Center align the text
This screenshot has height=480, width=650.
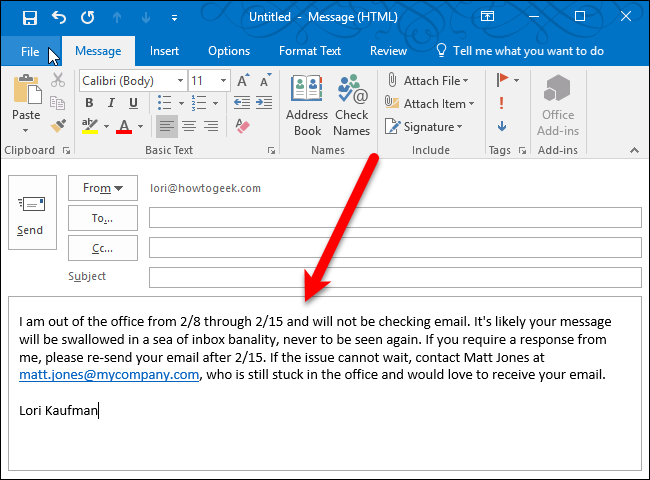(189, 126)
